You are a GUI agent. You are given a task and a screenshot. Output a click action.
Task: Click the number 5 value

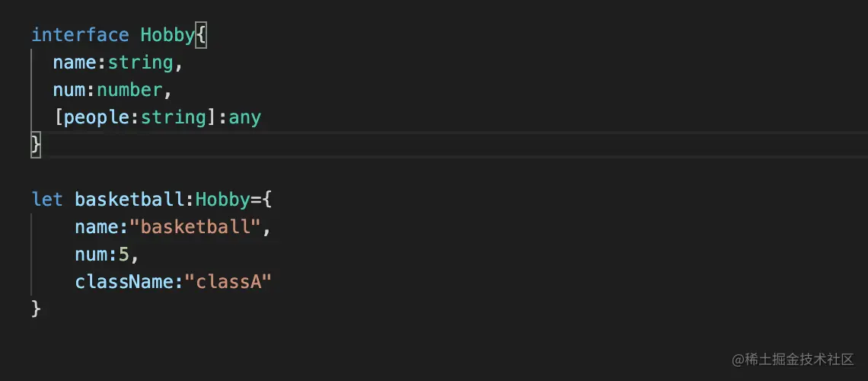click(x=124, y=255)
